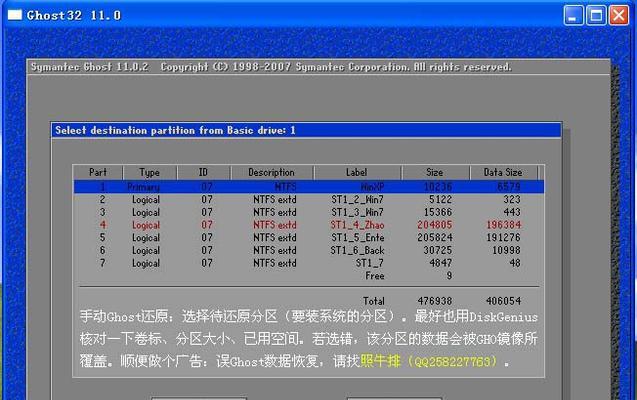The width and height of the screenshot is (637, 400).
Task: Click the Size column header
Action: coord(435,172)
